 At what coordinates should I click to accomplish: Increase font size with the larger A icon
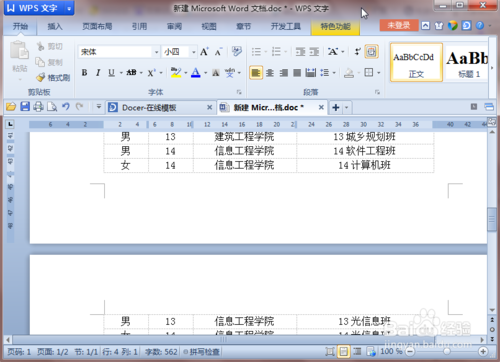pyautogui.click(x=204, y=52)
